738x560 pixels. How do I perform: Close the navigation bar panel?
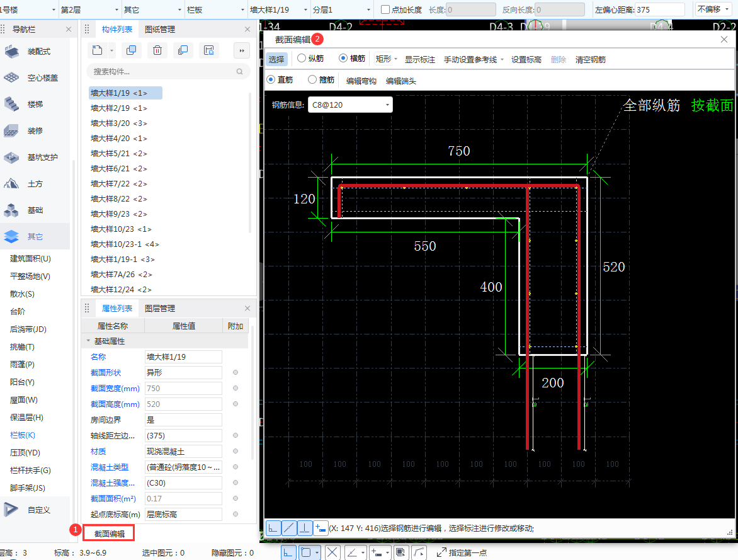[x=69, y=29]
